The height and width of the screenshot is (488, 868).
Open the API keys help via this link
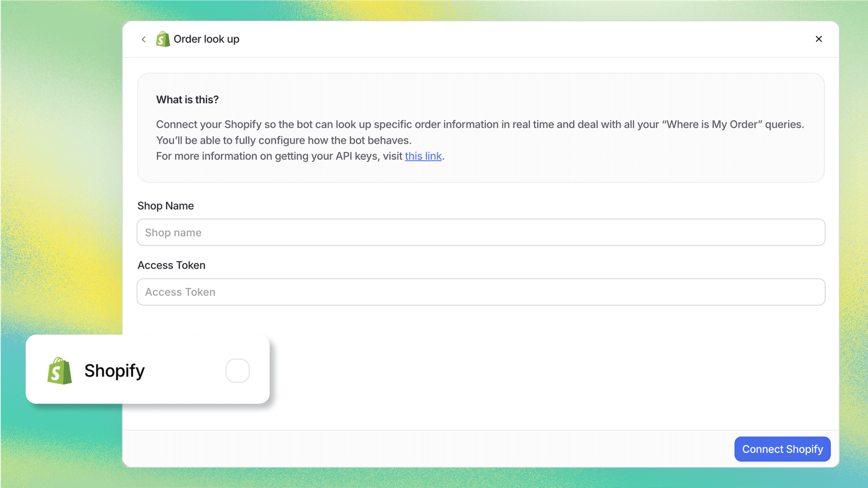point(423,156)
